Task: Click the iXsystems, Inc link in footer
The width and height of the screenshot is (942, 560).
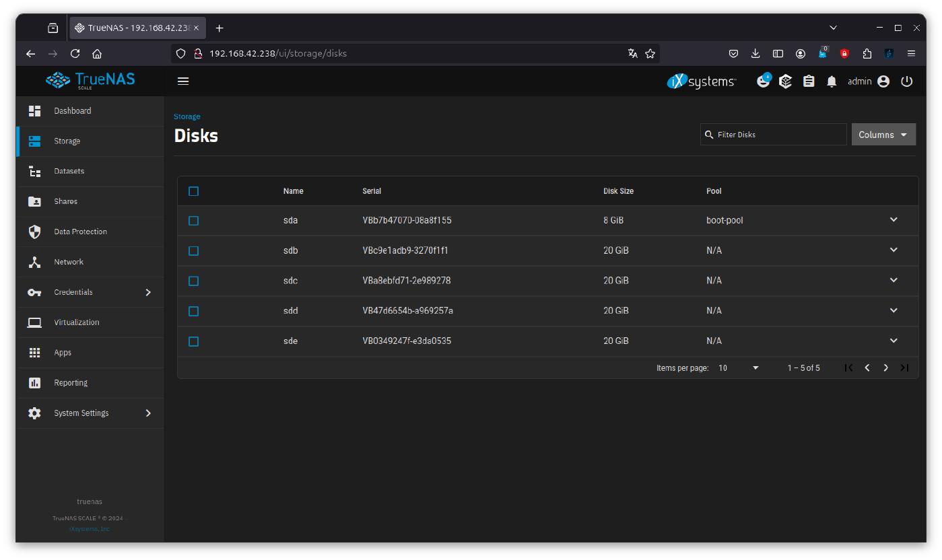Action: pos(90,529)
